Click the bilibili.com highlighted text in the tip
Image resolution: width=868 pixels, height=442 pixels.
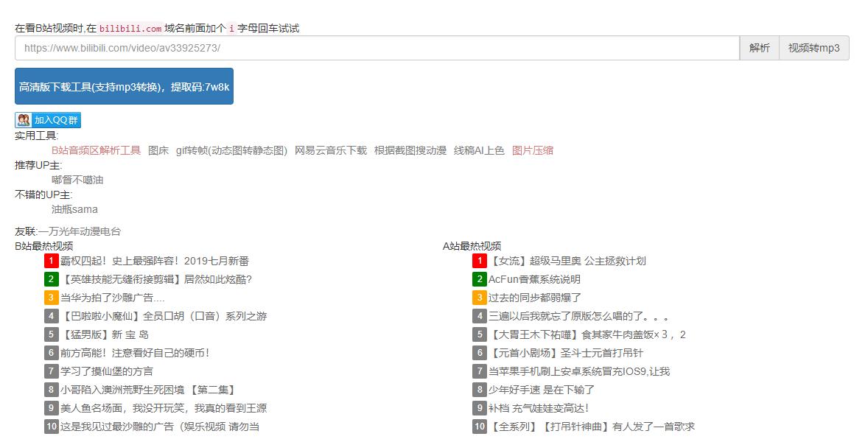click(x=130, y=27)
